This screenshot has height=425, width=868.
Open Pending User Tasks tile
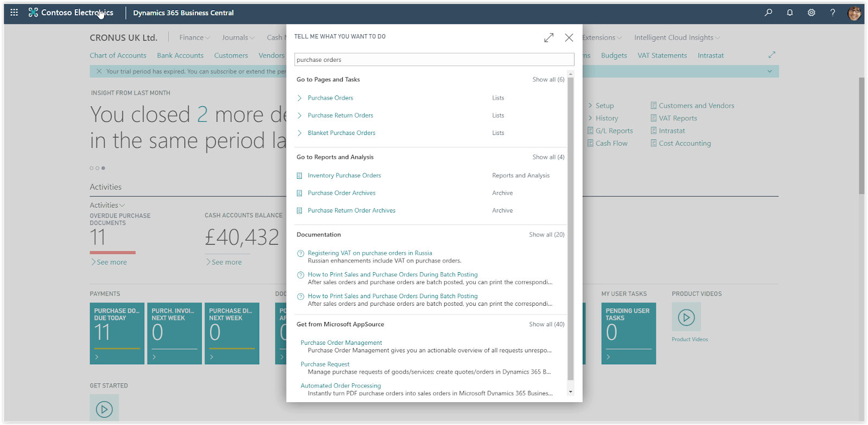point(629,333)
